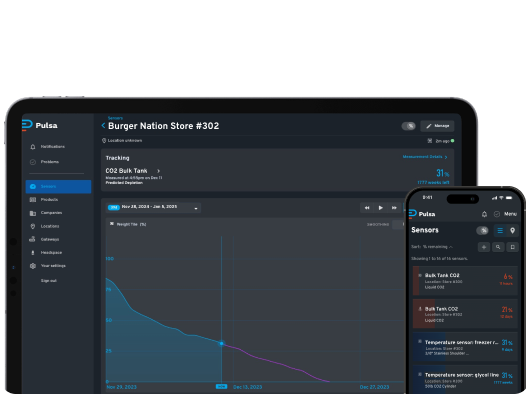Viewport: 530px width, 395px height.
Task: Open Products in the tablet sidebar
Action: 49,200
